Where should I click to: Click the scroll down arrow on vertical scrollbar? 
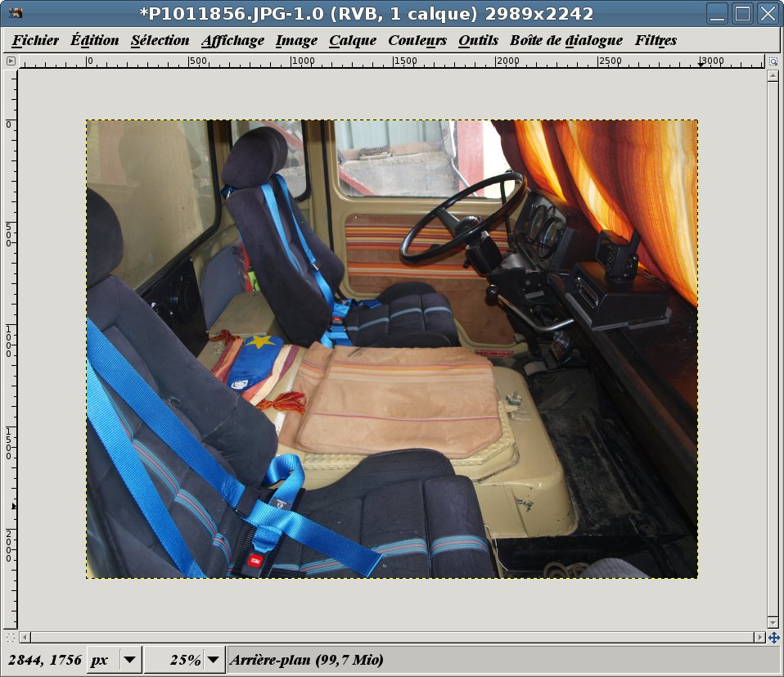coord(773,623)
